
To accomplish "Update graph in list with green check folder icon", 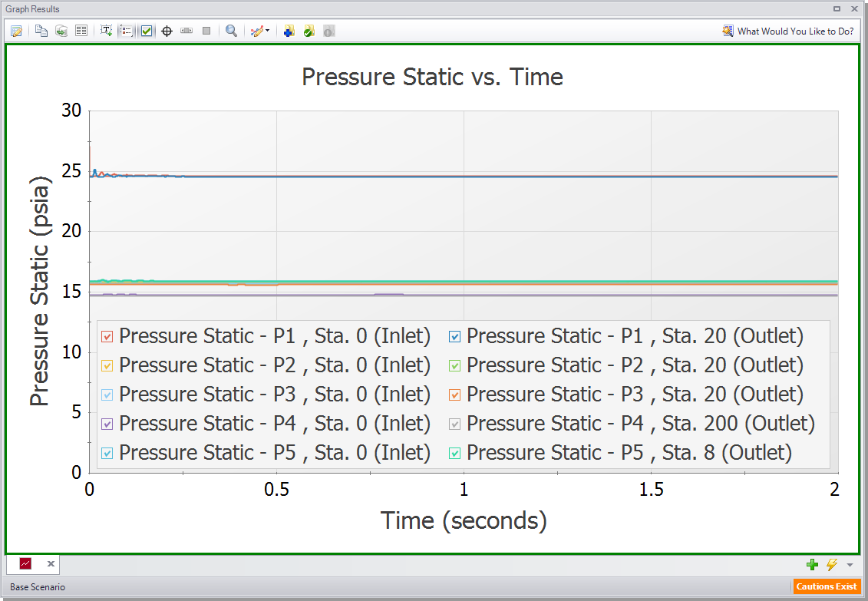I will click(308, 31).
